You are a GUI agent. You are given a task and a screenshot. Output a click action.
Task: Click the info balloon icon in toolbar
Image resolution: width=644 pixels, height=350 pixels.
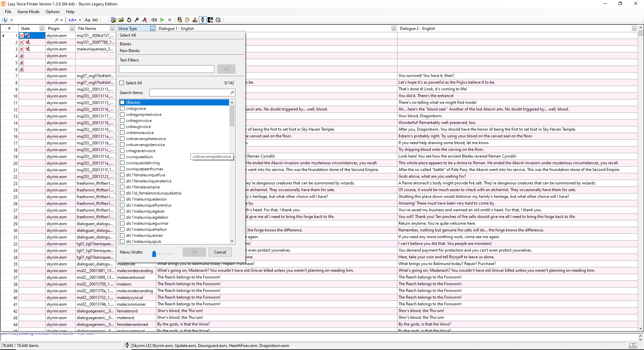5,20
